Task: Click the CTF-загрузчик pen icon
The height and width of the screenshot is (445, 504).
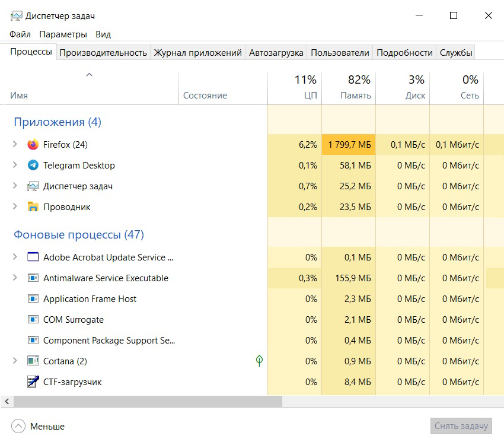Action: point(33,382)
